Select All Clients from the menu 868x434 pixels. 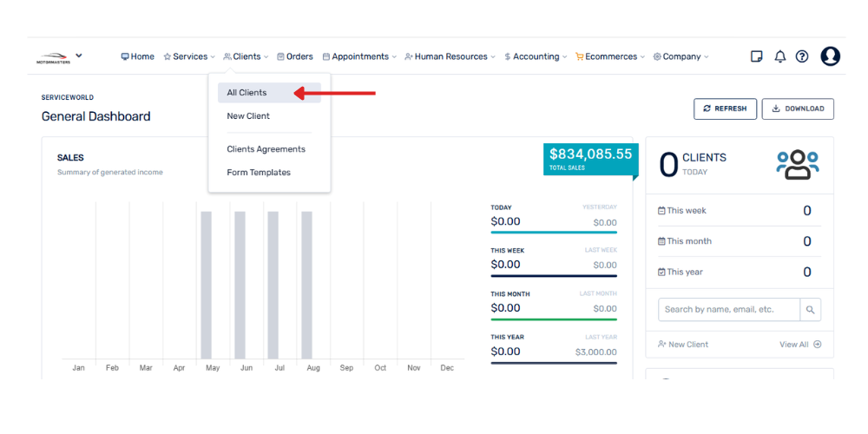(x=247, y=93)
